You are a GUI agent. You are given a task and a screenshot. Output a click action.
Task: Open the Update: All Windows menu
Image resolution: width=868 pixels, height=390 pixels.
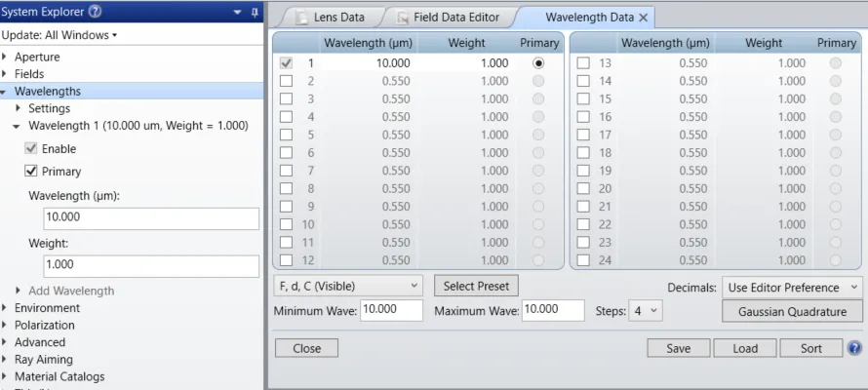(x=59, y=35)
